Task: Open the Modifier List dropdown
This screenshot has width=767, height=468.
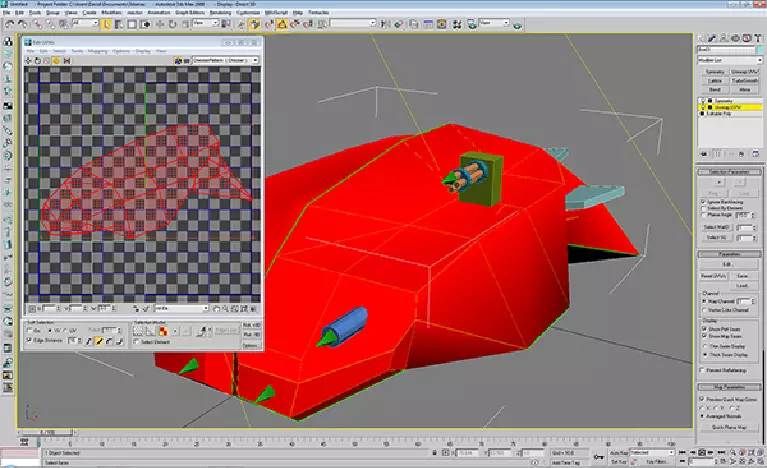Action: click(729, 60)
